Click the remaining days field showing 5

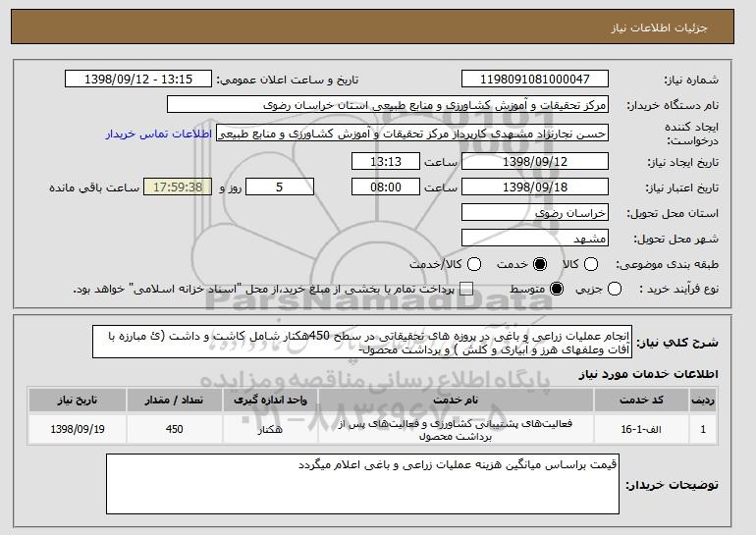(x=280, y=187)
